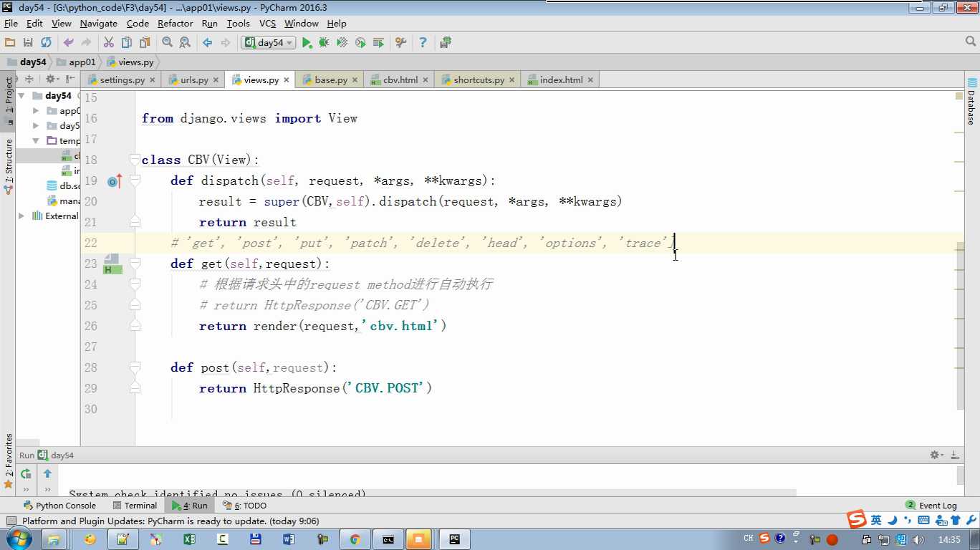
Task: Open the Structure side panel
Action: click(9, 168)
